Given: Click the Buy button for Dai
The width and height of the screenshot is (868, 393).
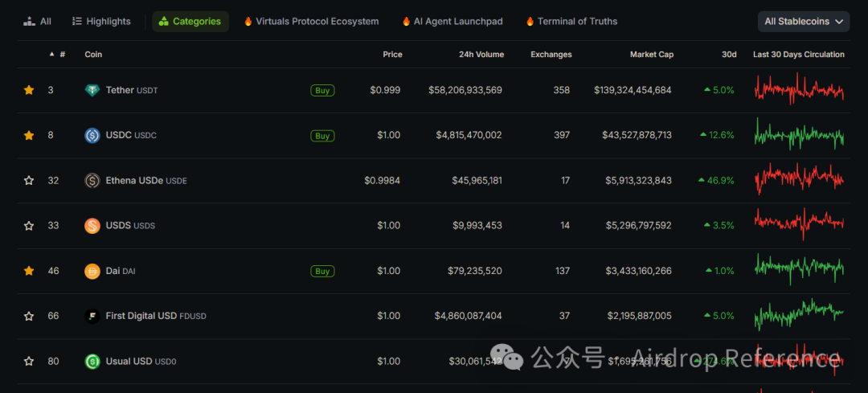Looking at the screenshot, I should 322,272.
